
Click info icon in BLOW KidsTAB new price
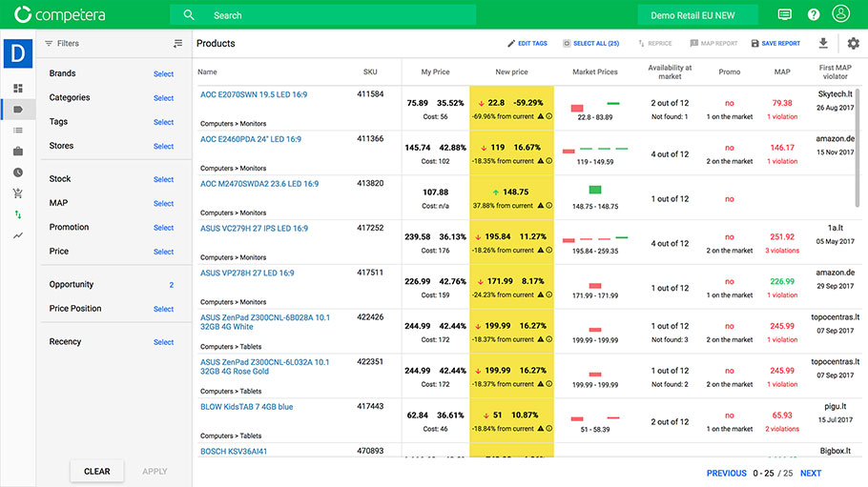(x=549, y=428)
